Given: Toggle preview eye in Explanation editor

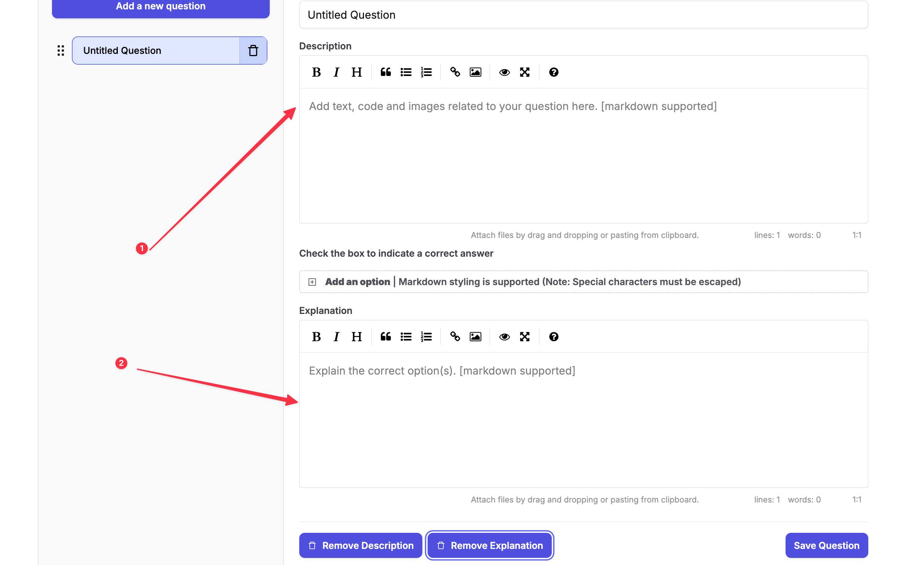Looking at the screenshot, I should [x=504, y=336].
